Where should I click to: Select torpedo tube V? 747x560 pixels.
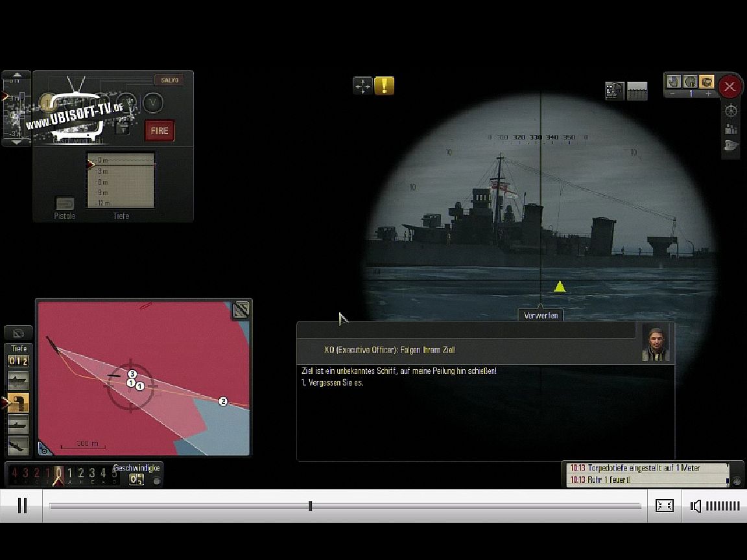153,102
